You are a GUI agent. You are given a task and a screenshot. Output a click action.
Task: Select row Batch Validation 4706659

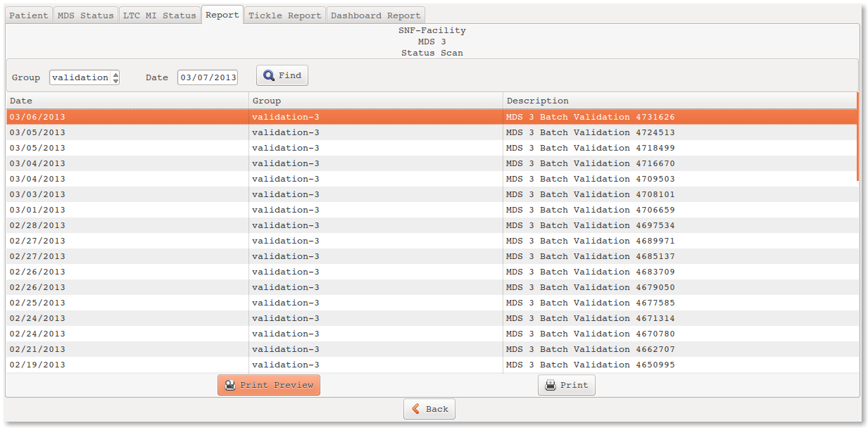[432, 210]
